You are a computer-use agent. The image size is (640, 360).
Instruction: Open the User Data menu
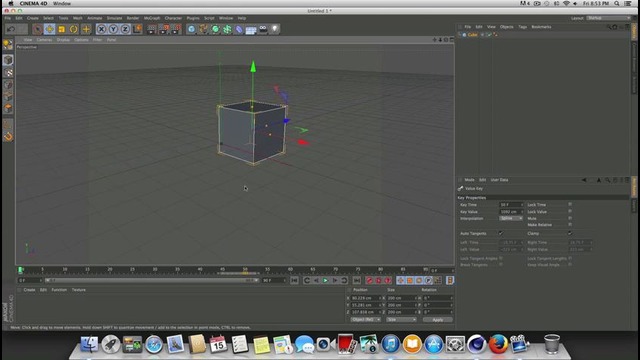(x=499, y=180)
